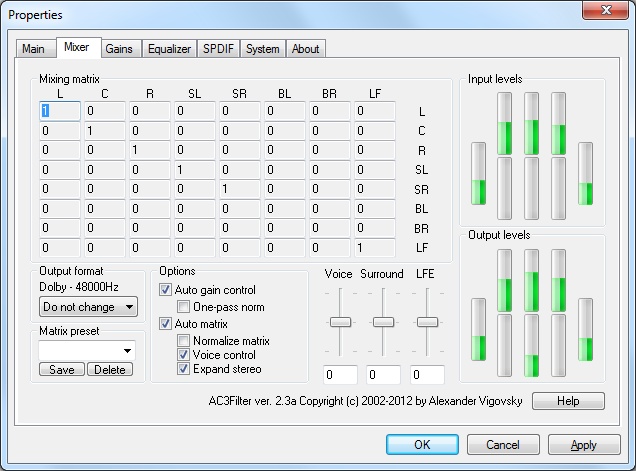
Task: Open the Output format 'Do not change' dropdown
Action: coord(88,307)
